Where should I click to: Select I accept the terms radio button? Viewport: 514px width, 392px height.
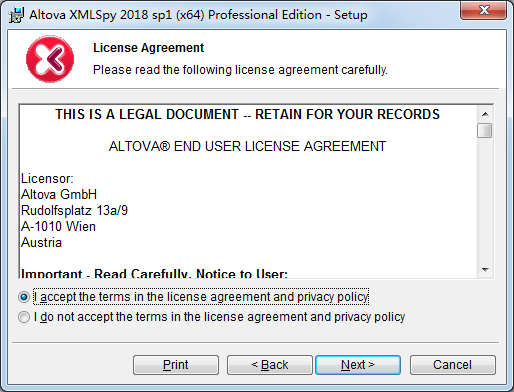24,297
